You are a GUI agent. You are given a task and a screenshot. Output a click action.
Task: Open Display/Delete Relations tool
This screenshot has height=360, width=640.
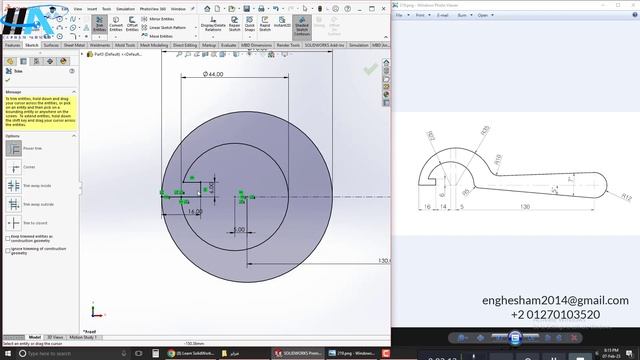pyautogui.click(x=213, y=24)
